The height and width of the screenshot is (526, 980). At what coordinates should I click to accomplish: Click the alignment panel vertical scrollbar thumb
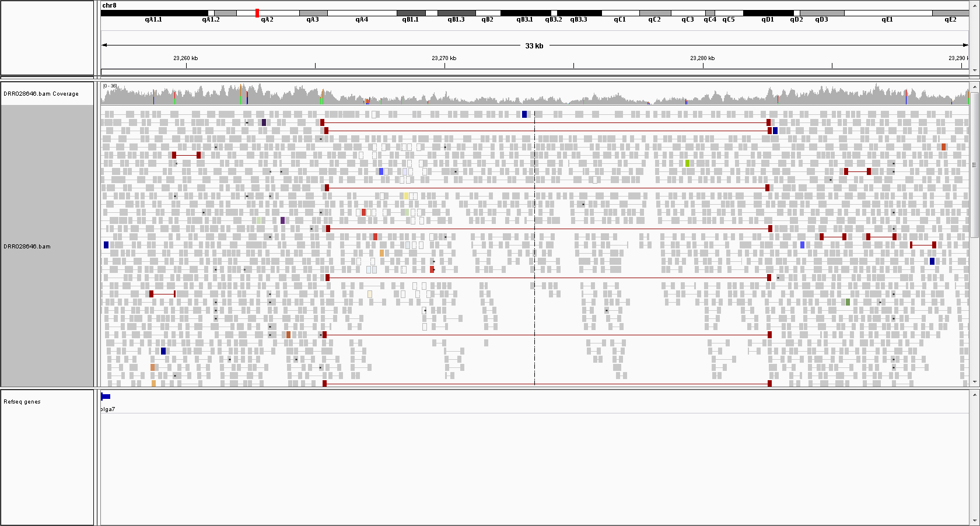tap(974, 166)
